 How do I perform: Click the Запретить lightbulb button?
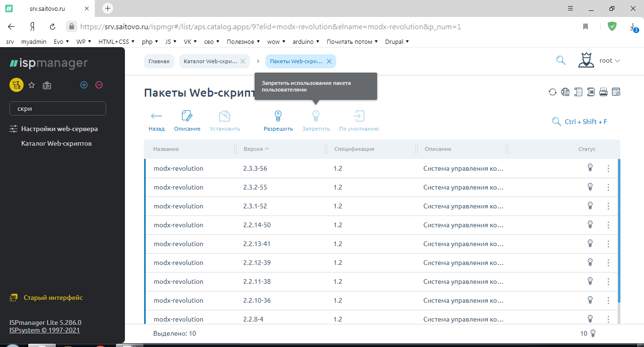click(x=316, y=121)
